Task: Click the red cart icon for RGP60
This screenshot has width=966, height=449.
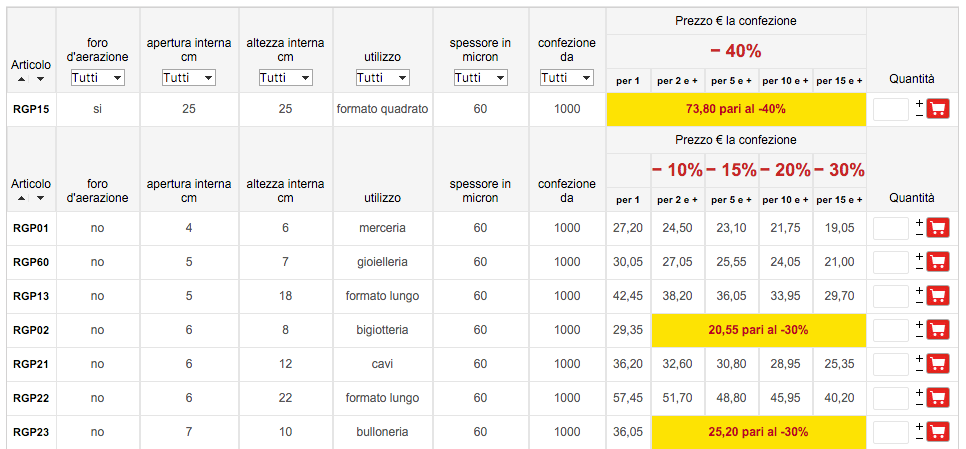Action: tap(938, 262)
